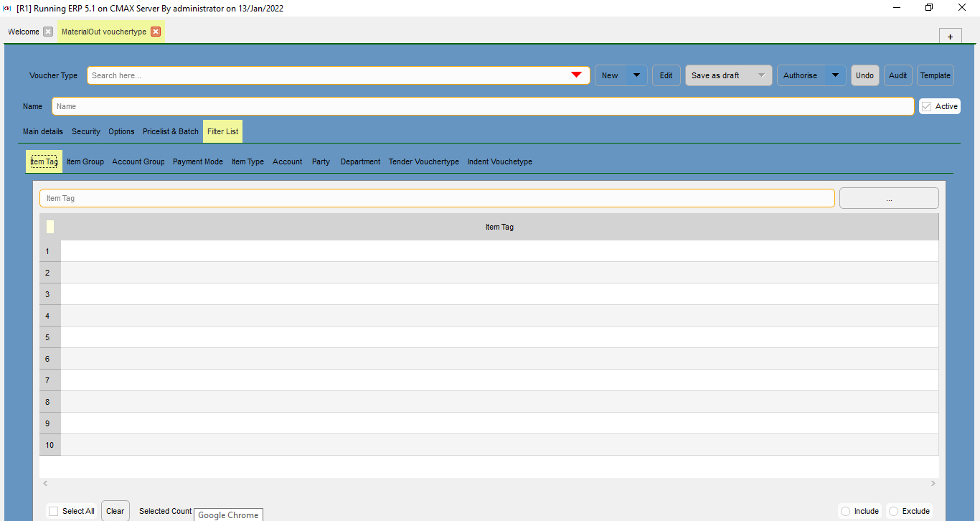Select row 8 in the Item Tag grid
Image resolution: width=980 pixels, height=521 pixels.
[x=489, y=402]
